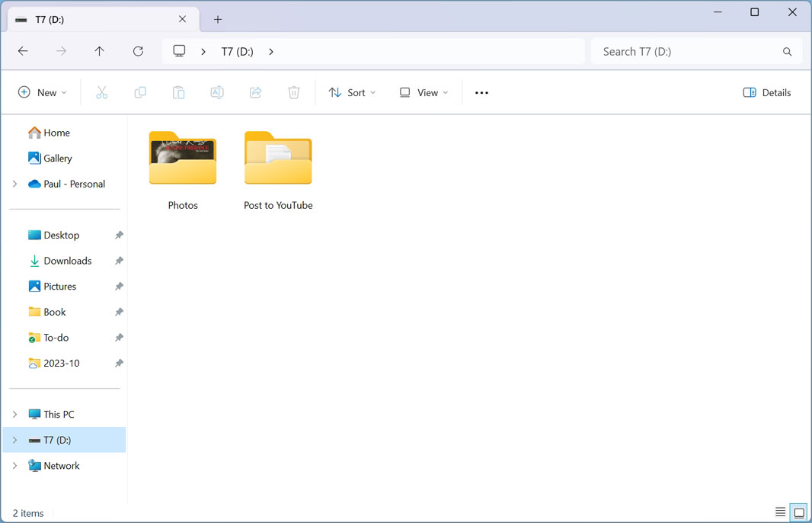Open the New item menu button
Screen dimensions: 812x523
43,92
